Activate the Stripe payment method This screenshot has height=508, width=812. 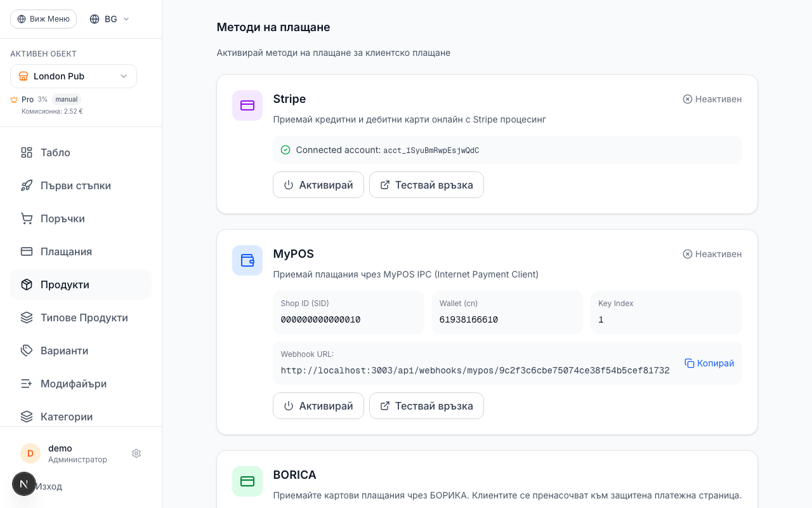(x=318, y=185)
